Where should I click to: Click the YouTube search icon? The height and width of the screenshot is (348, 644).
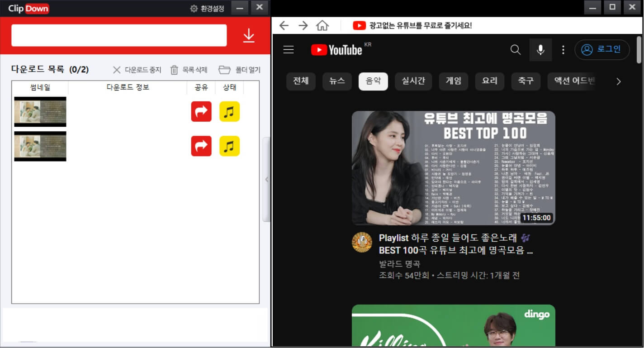(x=516, y=50)
